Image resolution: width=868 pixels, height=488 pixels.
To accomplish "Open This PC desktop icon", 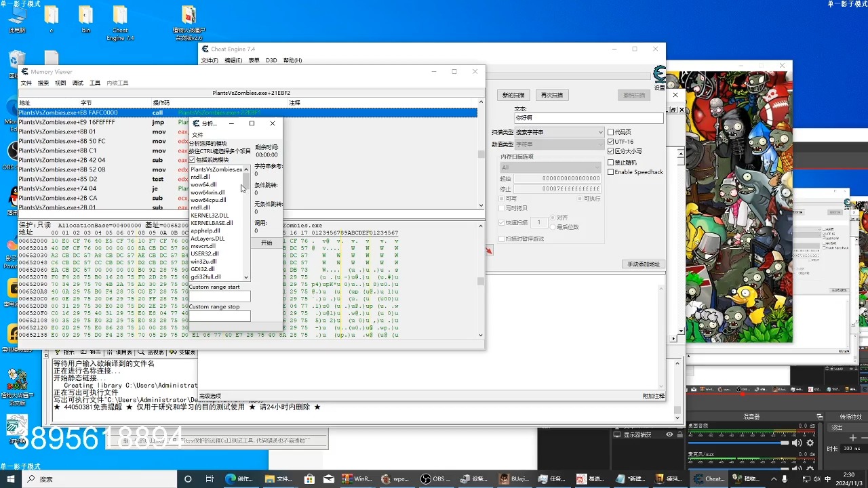I will (17, 19).
